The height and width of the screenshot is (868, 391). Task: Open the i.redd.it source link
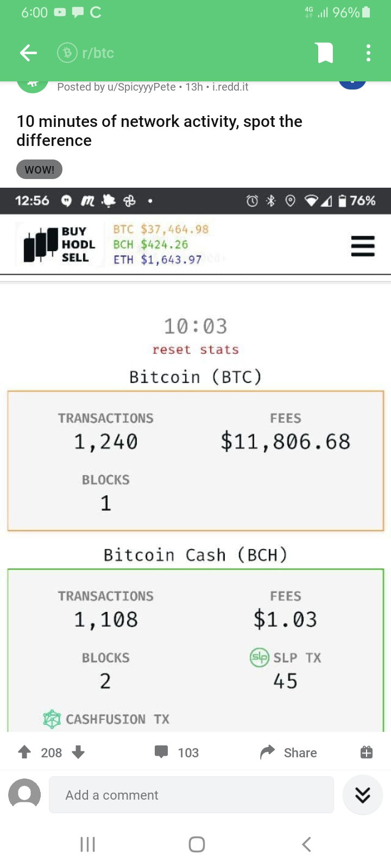(x=230, y=87)
